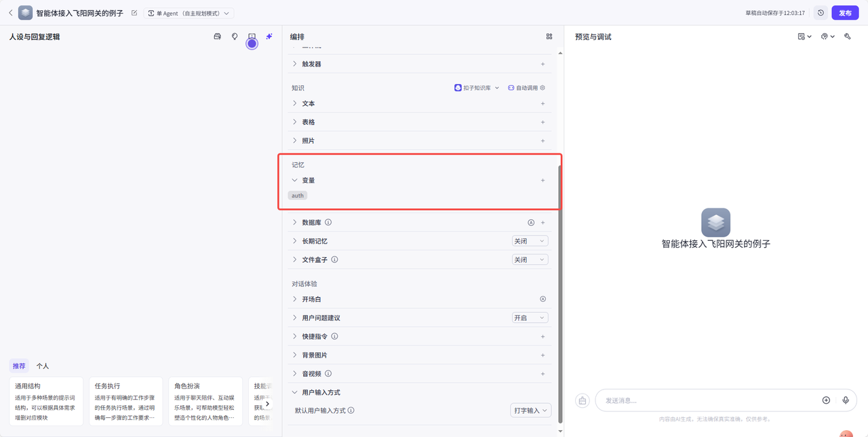Switch to the 个人 tab
Image resolution: width=868 pixels, height=437 pixels.
(42, 365)
